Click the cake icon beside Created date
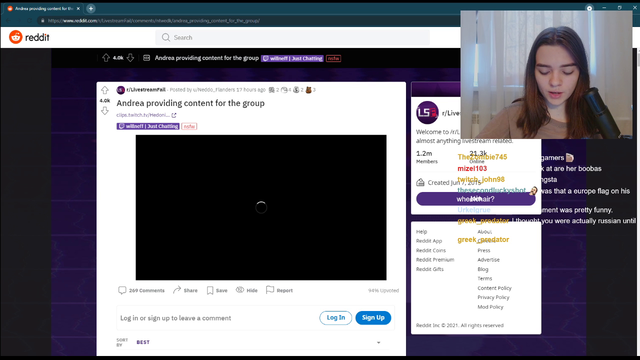 420,182
